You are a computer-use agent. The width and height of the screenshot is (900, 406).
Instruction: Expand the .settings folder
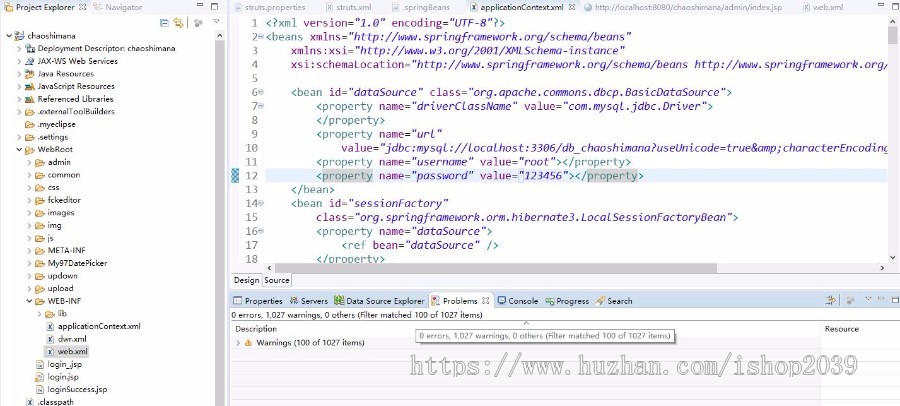20,137
